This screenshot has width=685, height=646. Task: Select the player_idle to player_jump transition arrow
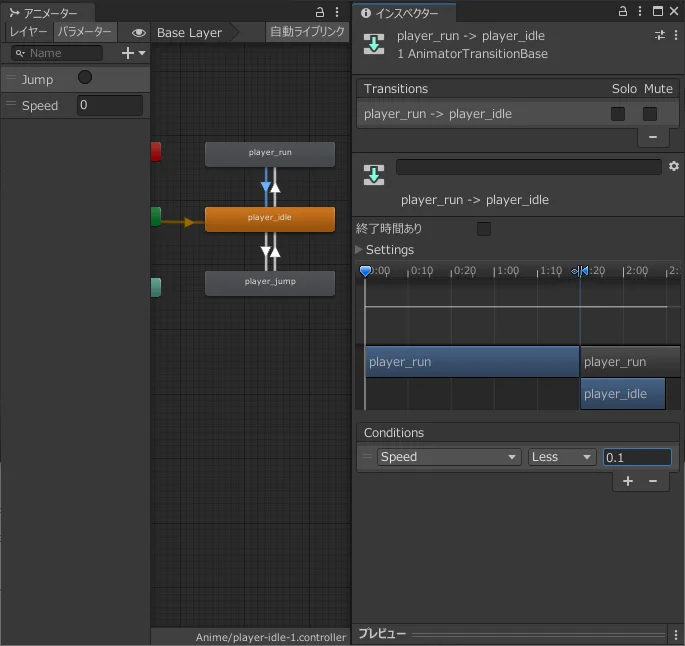266,251
